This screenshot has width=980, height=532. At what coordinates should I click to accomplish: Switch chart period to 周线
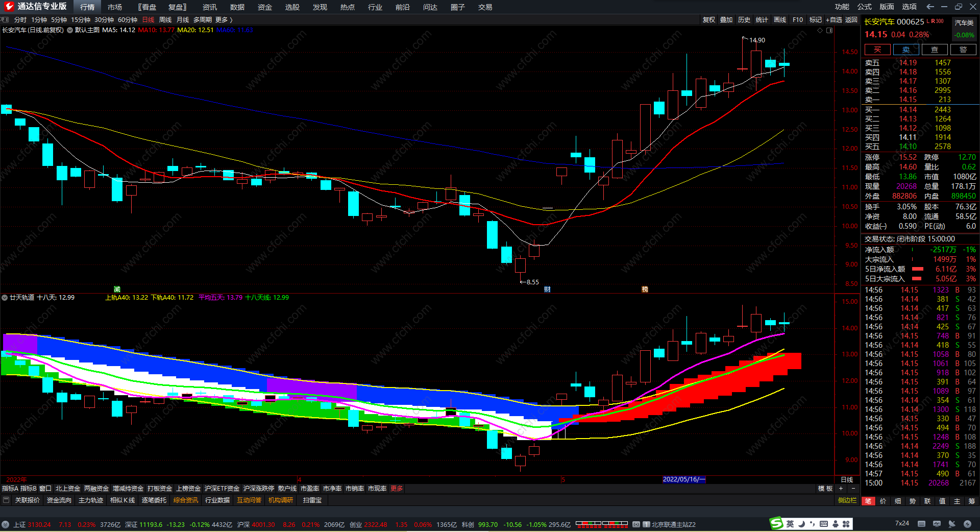coord(165,20)
